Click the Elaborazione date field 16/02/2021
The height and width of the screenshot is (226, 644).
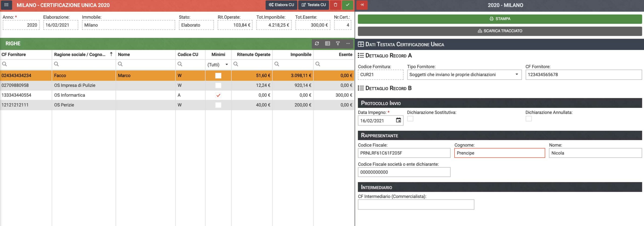tap(61, 25)
